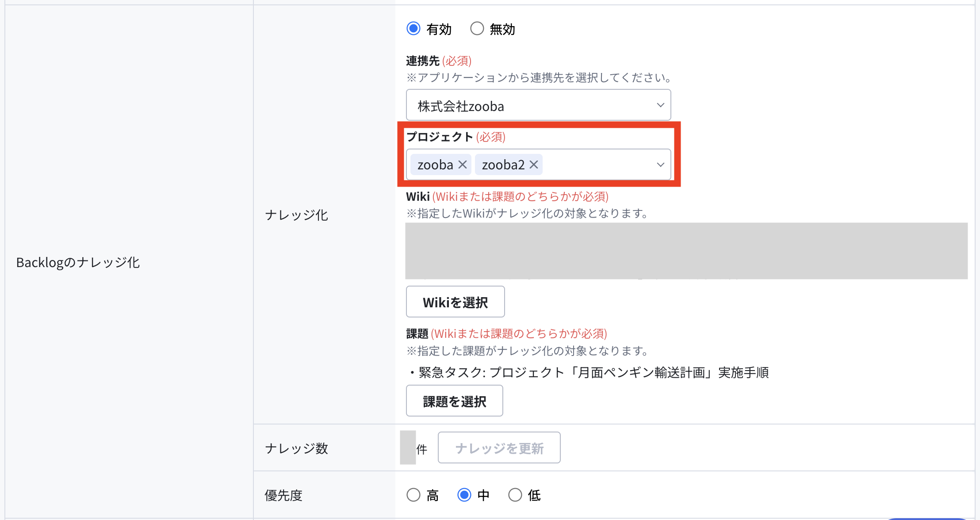Set priority to 高

tap(413, 495)
